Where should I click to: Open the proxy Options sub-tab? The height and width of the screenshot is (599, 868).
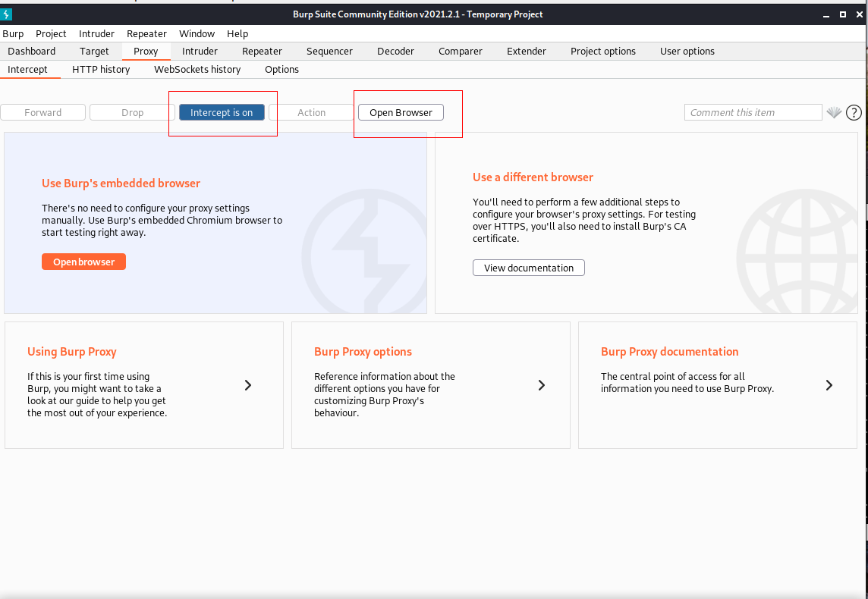[x=281, y=69]
